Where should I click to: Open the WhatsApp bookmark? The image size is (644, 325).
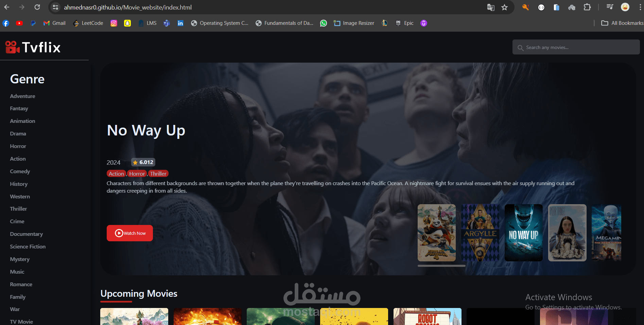pyautogui.click(x=324, y=23)
